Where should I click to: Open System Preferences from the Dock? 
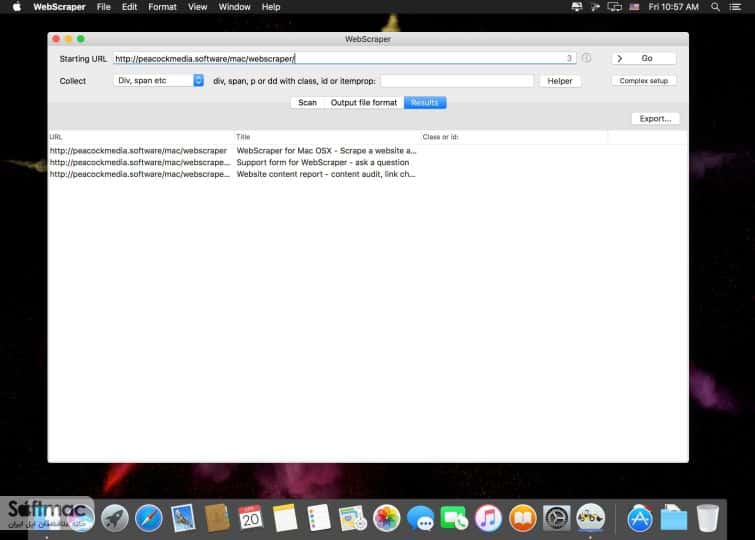pos(557,518)
